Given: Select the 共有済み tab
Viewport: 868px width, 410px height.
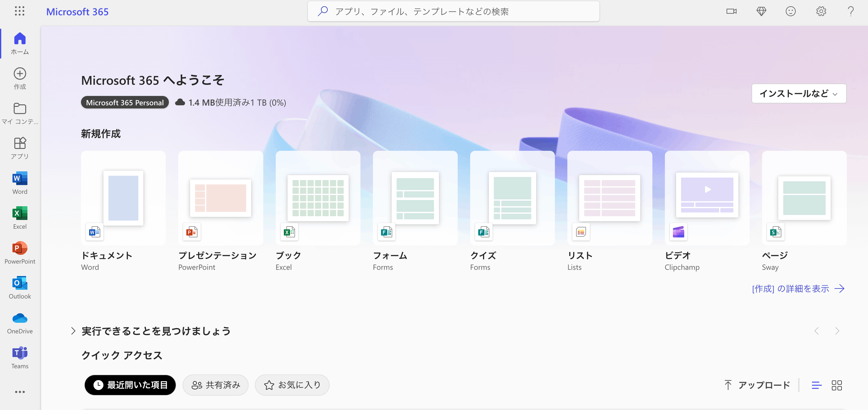Looking at the screenshot, I should click(x=216, y=385).
